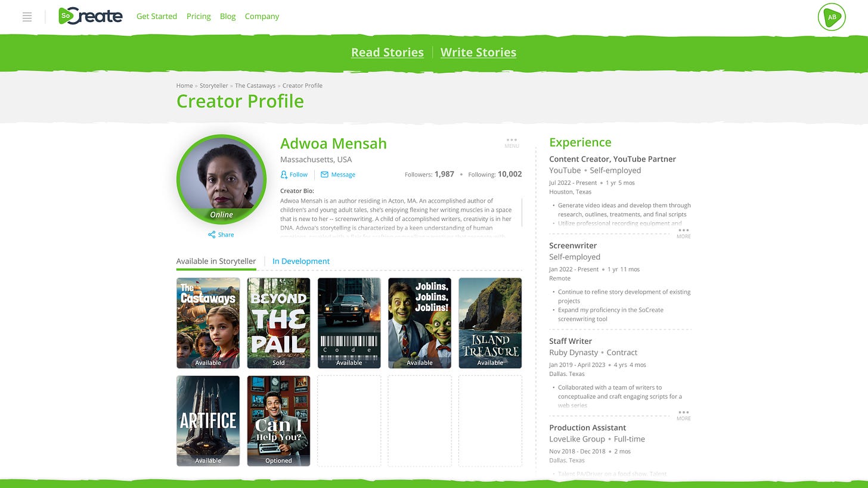This screenshot has height=488, width=868.
Task: Open Island Treasure story cover
Action: point(490,323)
